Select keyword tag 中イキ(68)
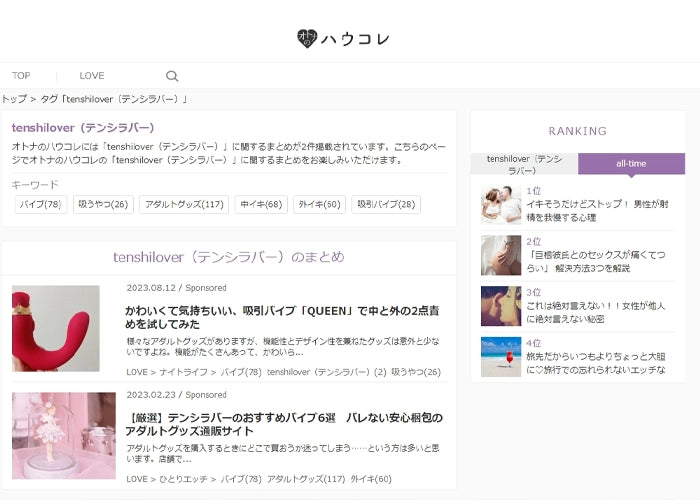This screenshot has width=700, height=500. (x=261, y=204)
